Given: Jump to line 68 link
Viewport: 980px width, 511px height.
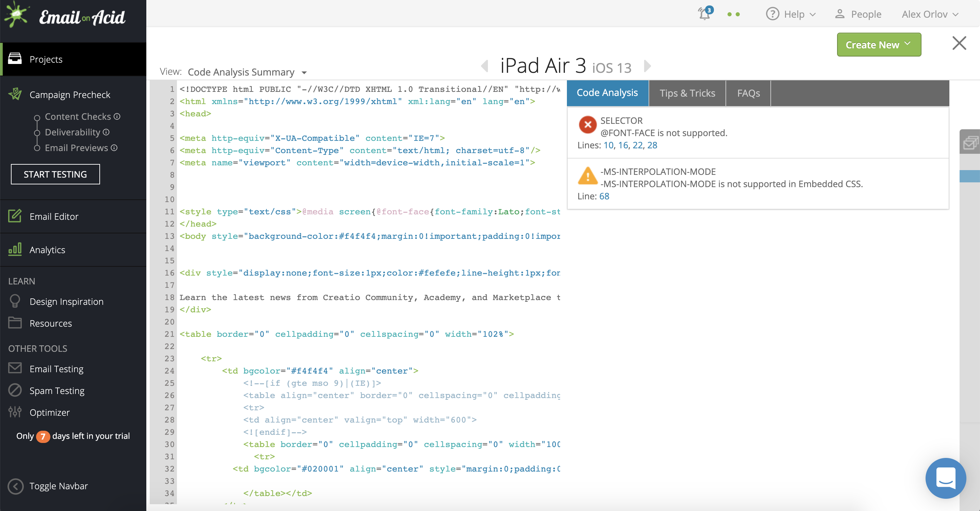Looking at the screenshot, I should pyautogui.click(x=604, y=196).
